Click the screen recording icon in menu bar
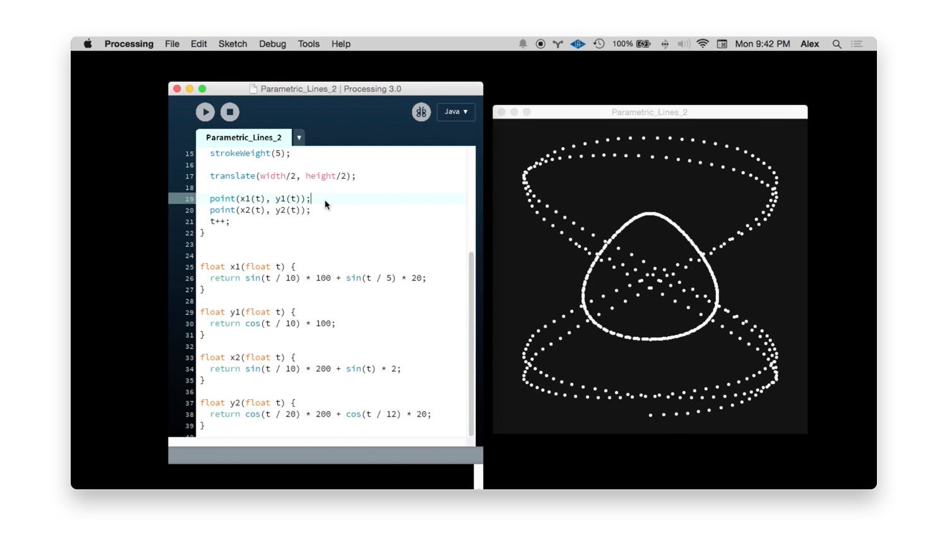Screen dimensions: 947x560 pyautogui.click(x=540, y=44)
